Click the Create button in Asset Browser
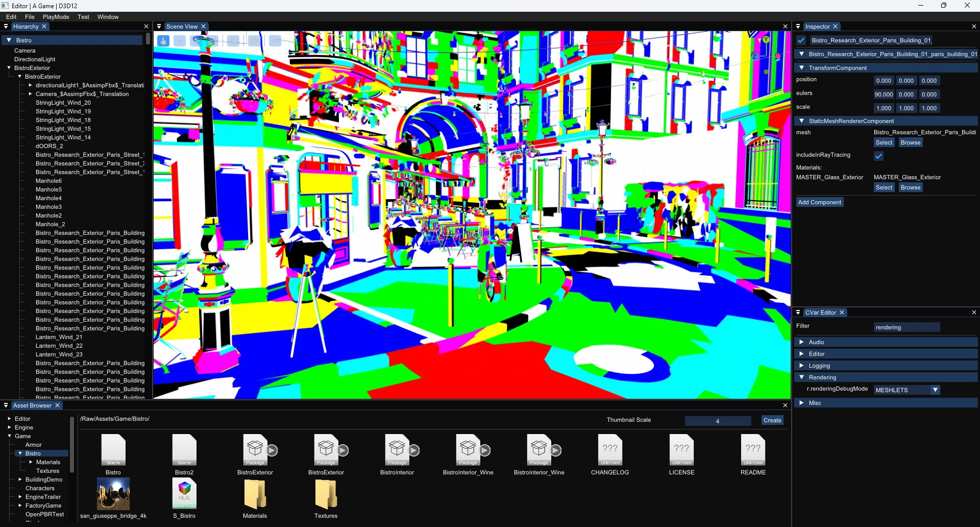980x527 pixels. pyautogui.click(x=772, y=420)
